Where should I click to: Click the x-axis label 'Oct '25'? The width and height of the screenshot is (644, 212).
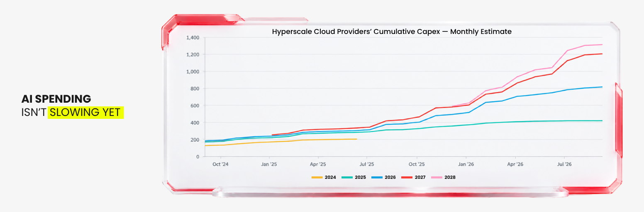pos(416,164)
